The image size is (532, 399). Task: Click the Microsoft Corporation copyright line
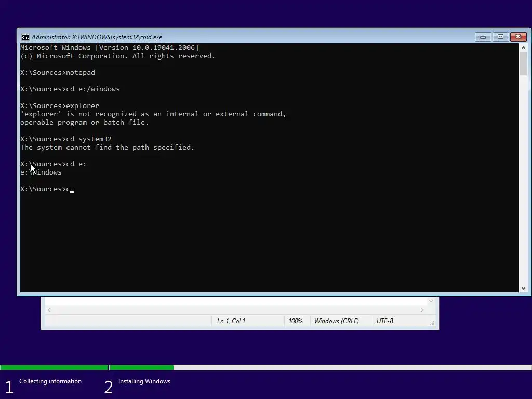coord(118,56)
